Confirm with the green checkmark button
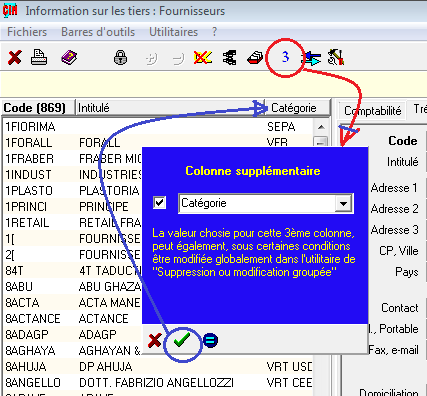 (x=182, y=340)
